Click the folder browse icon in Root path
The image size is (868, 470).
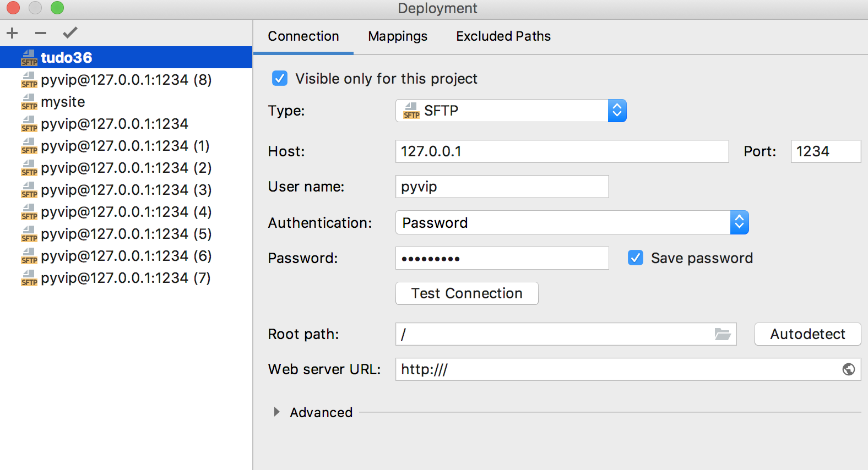[722, 334]
